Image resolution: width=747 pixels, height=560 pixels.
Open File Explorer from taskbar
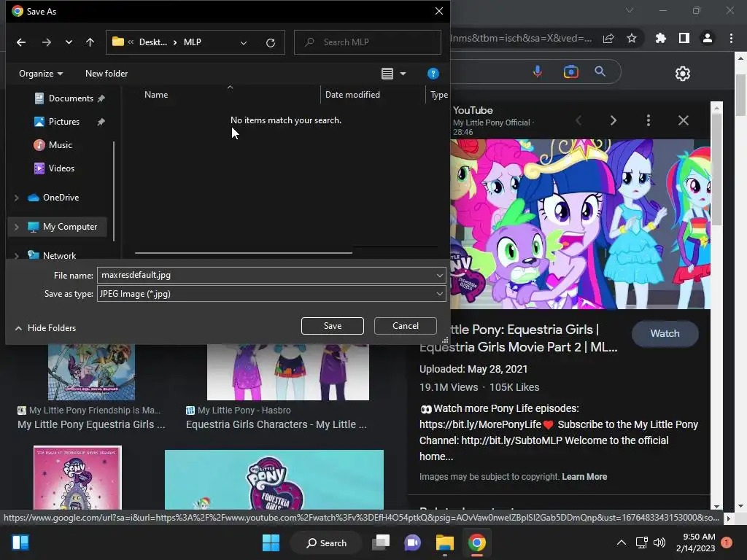445,542
